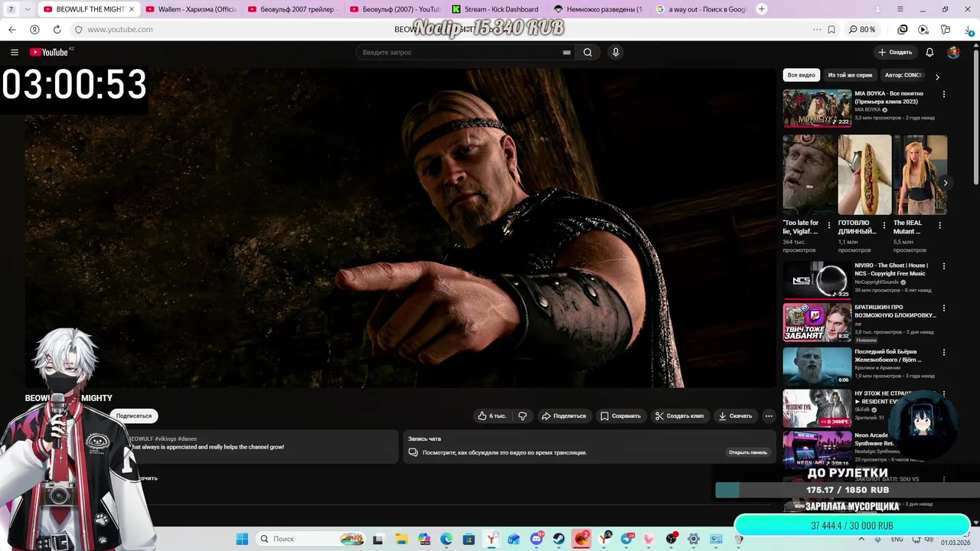
Task: Dislike the video with thumbs-down
Action: tap(523, 416)
